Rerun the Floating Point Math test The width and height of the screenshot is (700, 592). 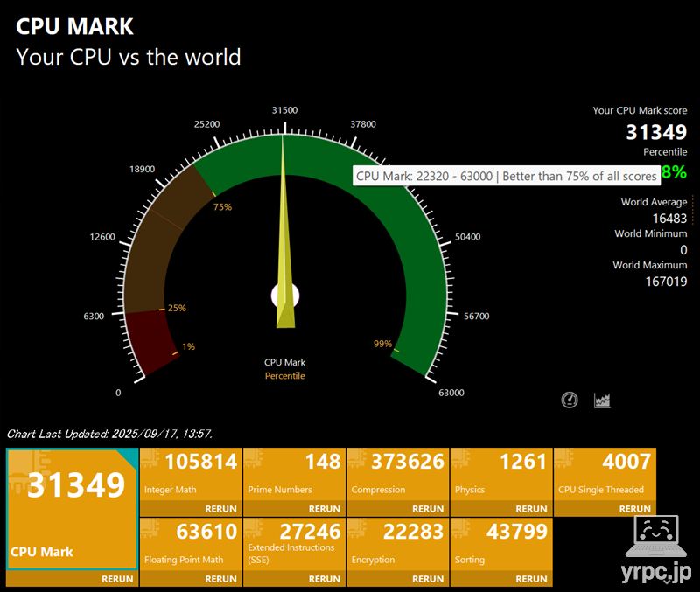point(220,579)
